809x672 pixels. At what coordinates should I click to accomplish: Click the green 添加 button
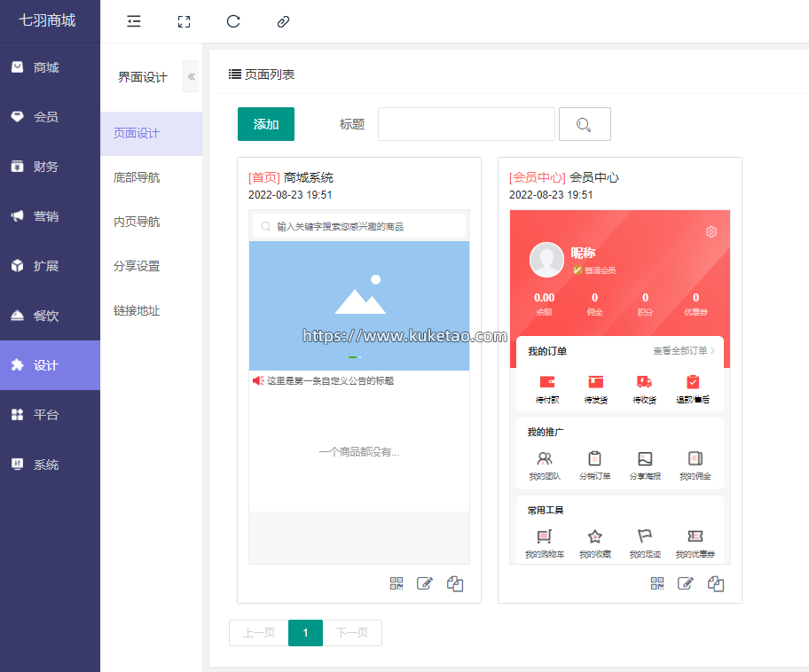pyautogui.click(x=266, y=124)
